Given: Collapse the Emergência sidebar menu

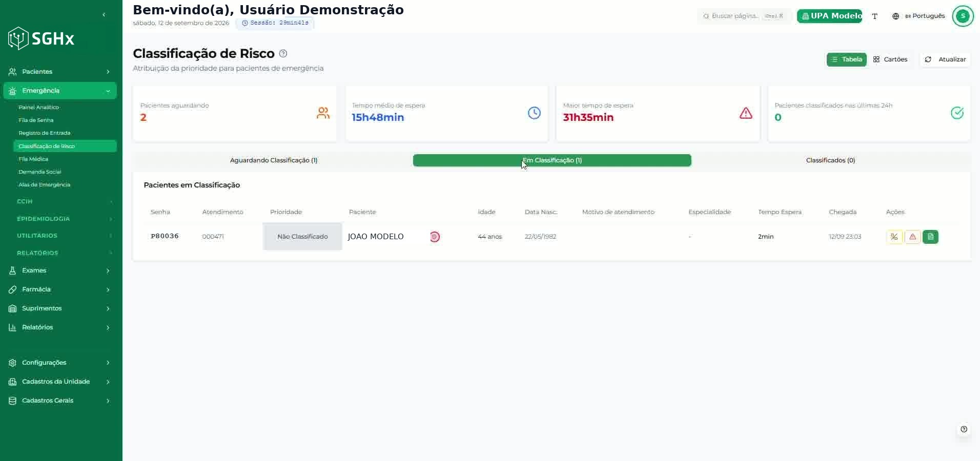Looking at the screenshot, I should pyautogui.click(x=60, y=91).
